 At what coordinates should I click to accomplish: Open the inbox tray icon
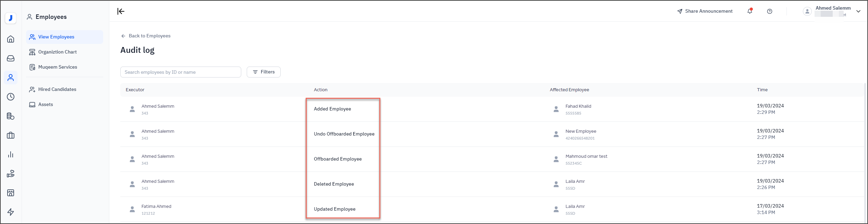(x=11, y=58)
